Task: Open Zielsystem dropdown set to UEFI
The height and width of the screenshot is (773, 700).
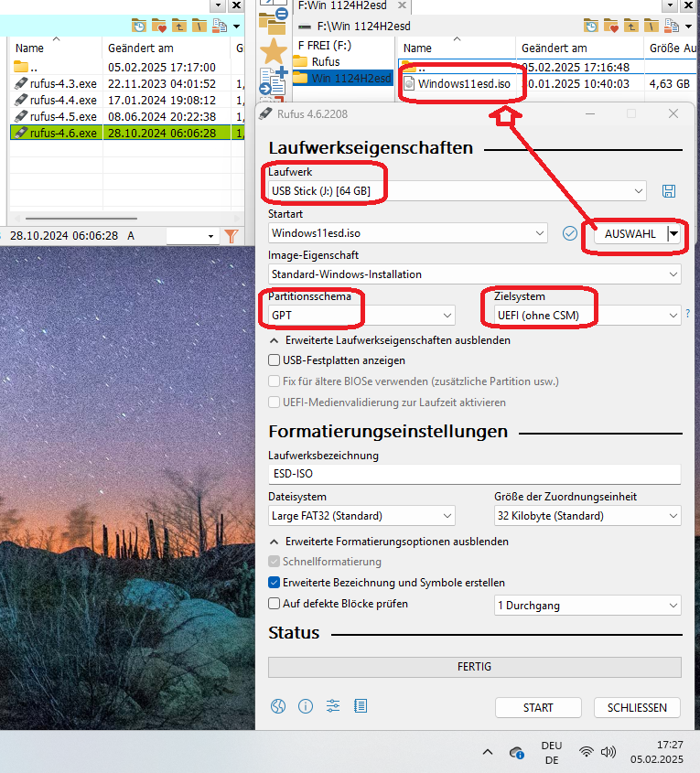Action: coord(587,315)
